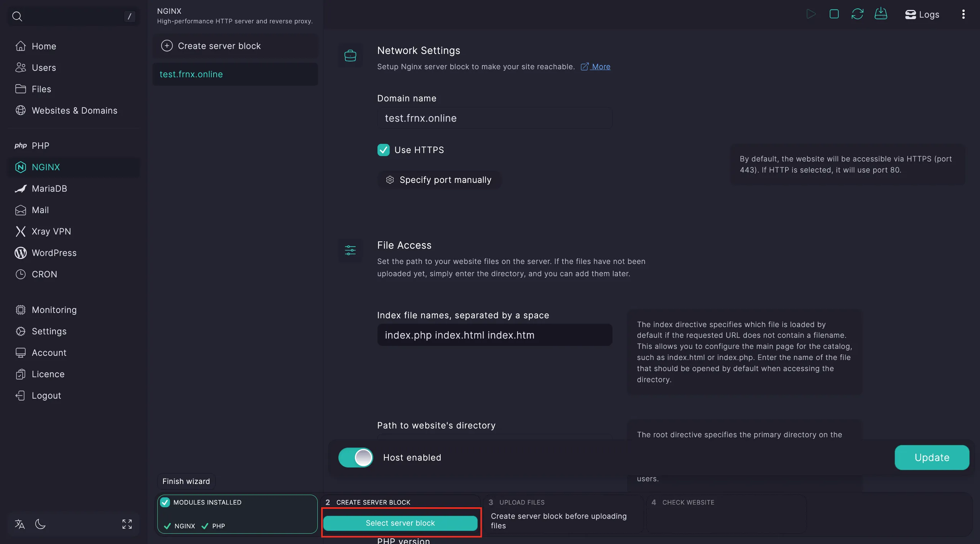Click the Update button
Viewport: 980px width, 544px height.
(932, 458)
